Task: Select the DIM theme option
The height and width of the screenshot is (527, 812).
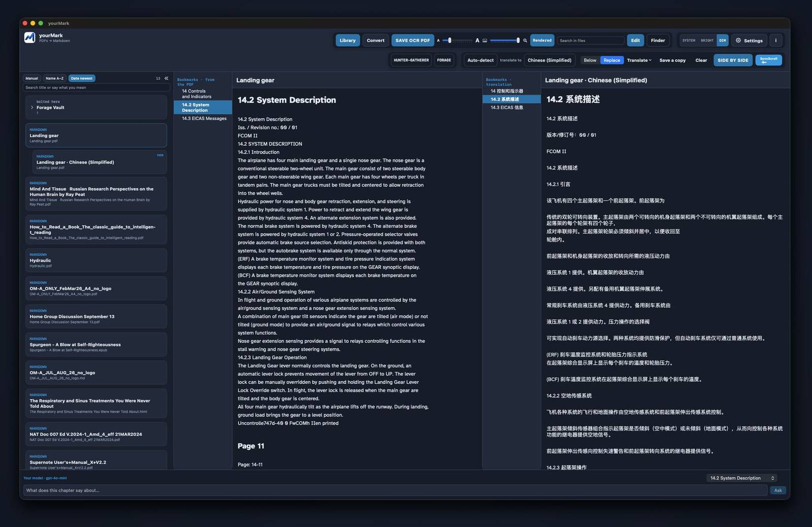Action: (x=722, y=40)
